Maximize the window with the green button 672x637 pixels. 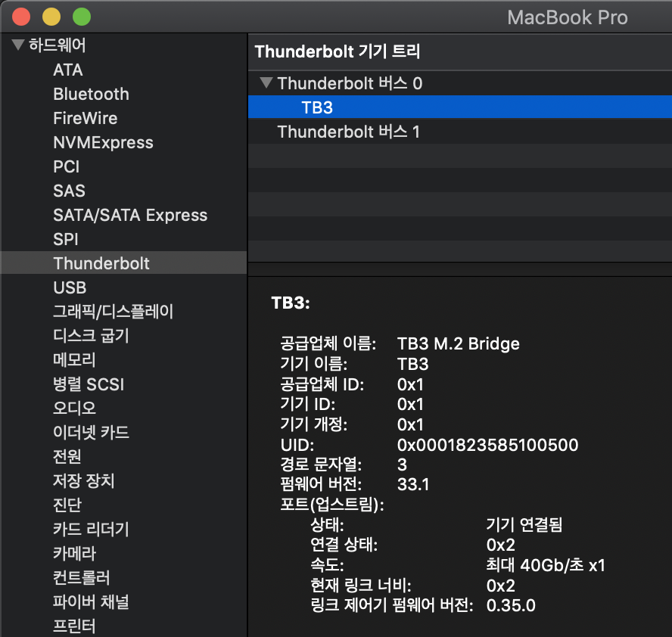pos(82,17)
